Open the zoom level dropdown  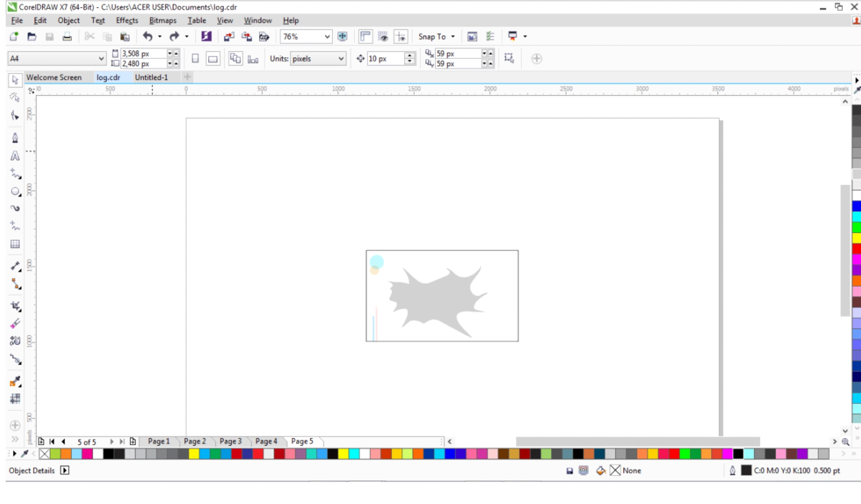click(327, 36)
